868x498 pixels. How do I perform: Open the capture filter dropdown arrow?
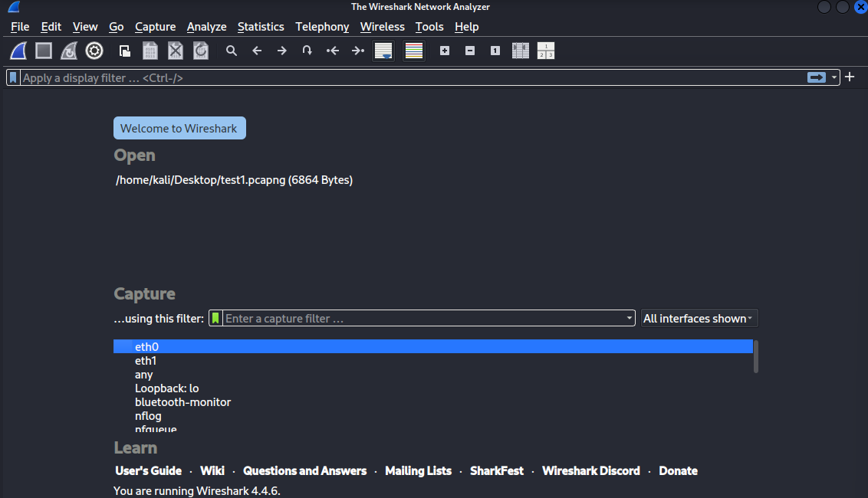click(630, 318)
